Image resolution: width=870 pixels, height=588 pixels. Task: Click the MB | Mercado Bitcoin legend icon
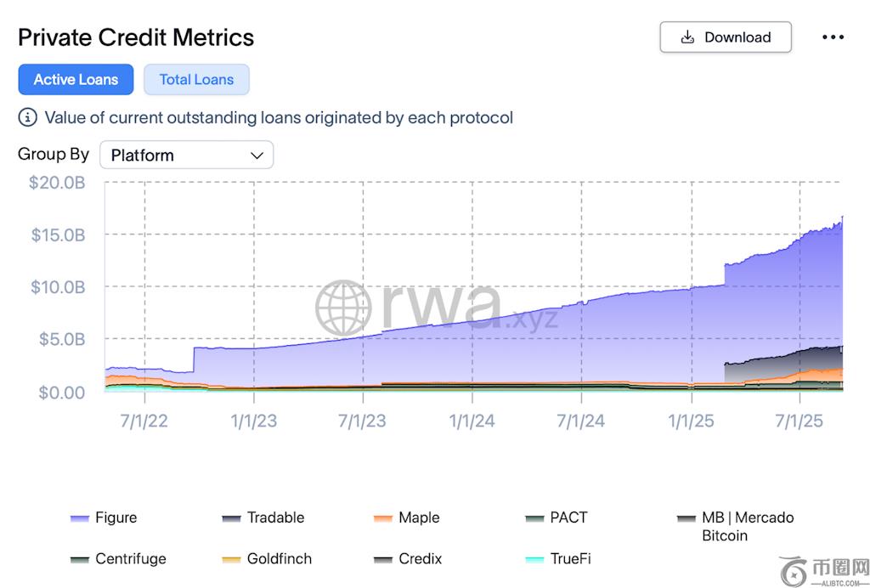pyautogui.click(x=686, y=518)
